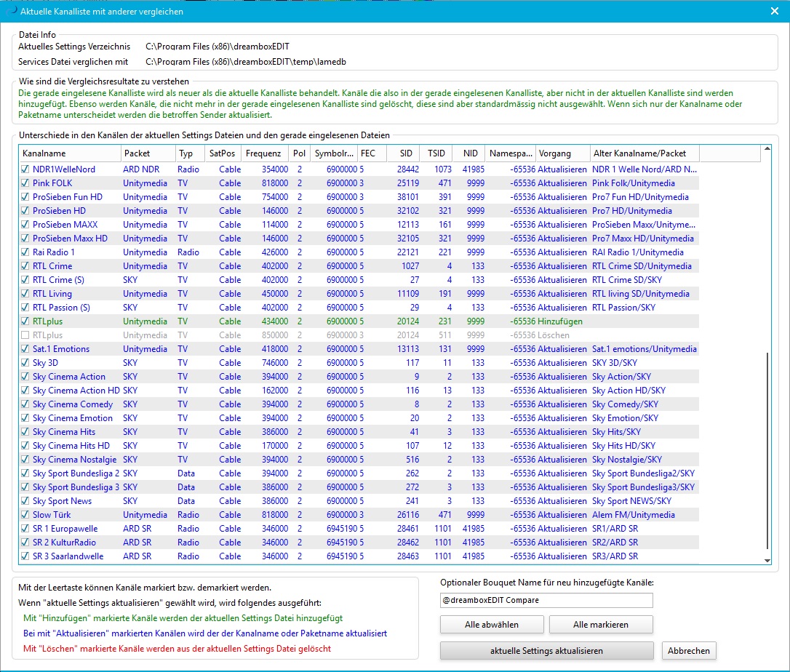Sort by the Packet column header
This screenshot has width=790, height=672.
[148, 154]
